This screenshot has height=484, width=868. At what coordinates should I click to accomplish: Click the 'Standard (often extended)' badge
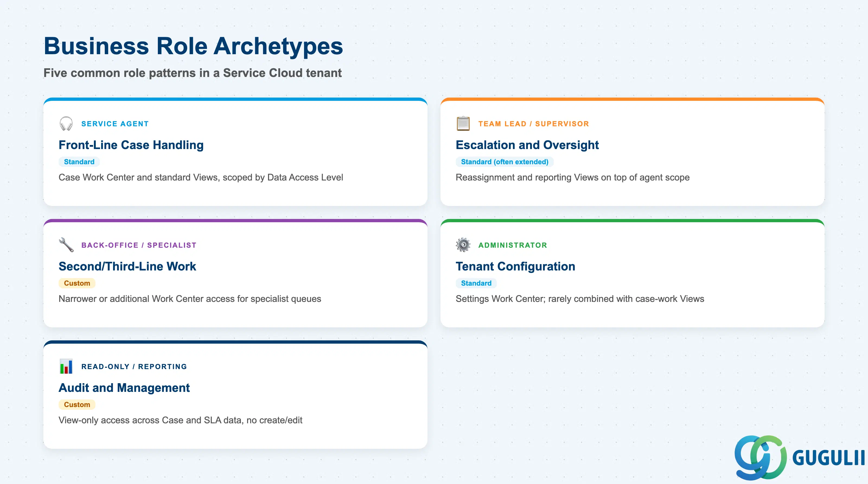click(x=505, y=162)
